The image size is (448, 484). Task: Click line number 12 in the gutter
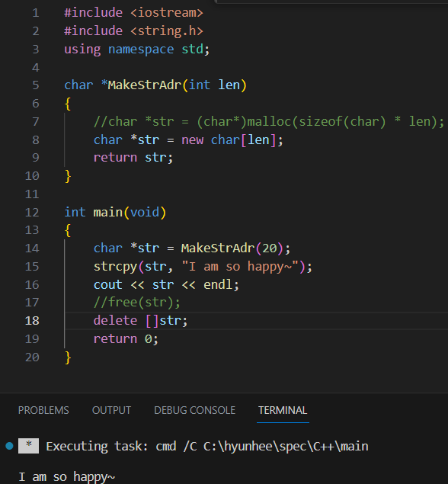pyautogui.click(x=32, y=213)
